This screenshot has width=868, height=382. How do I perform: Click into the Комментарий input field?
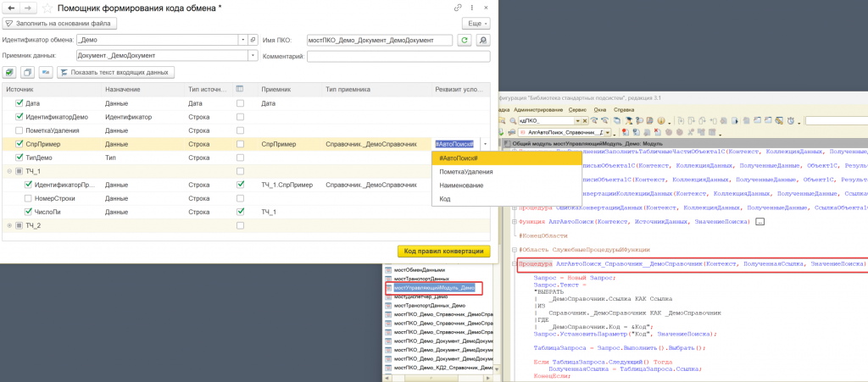pos(398,56)
